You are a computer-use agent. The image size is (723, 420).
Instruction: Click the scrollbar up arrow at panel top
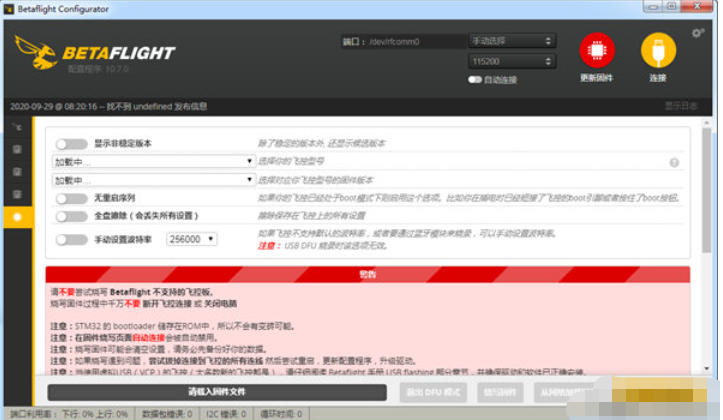point(706,123)
